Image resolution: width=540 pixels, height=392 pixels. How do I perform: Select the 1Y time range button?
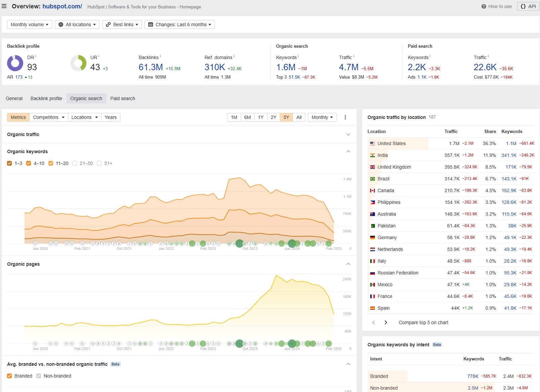(261, 117)
